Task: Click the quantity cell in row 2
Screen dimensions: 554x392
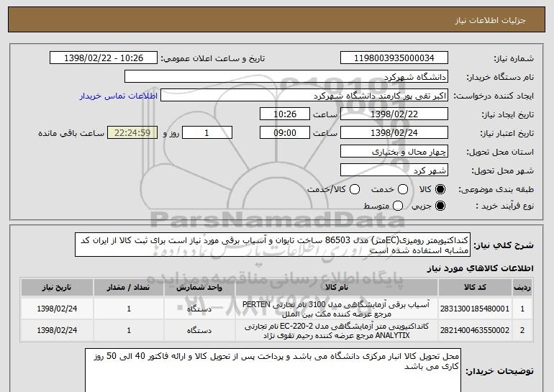Action: 129,331
